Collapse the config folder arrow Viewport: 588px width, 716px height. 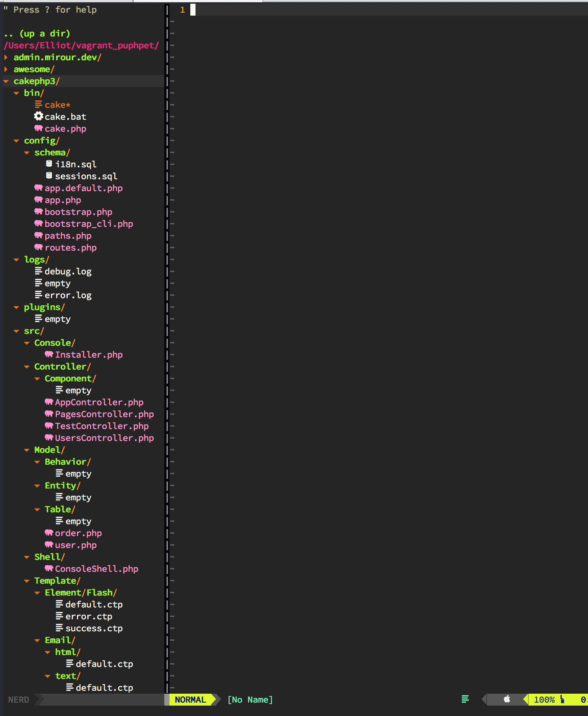16,141
